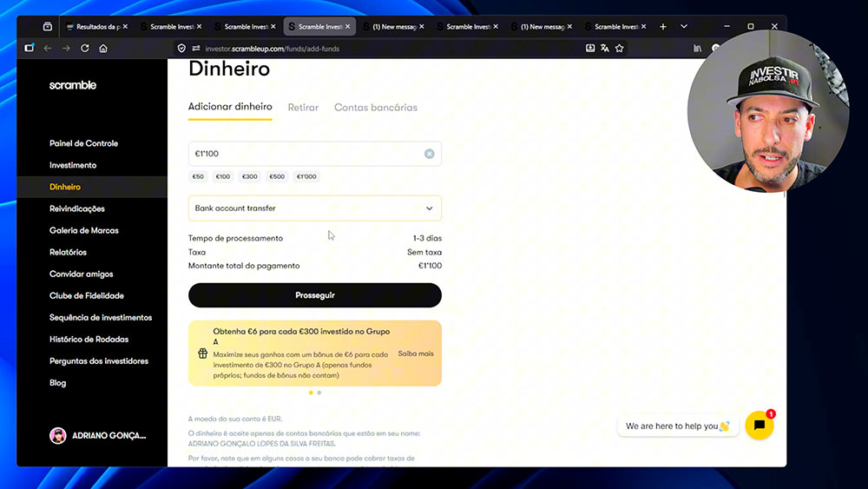Click the 1-3 dias processing time value
The height and width of the screenshot is (489, 868).
pyautogui.click(x=427, y=238)
